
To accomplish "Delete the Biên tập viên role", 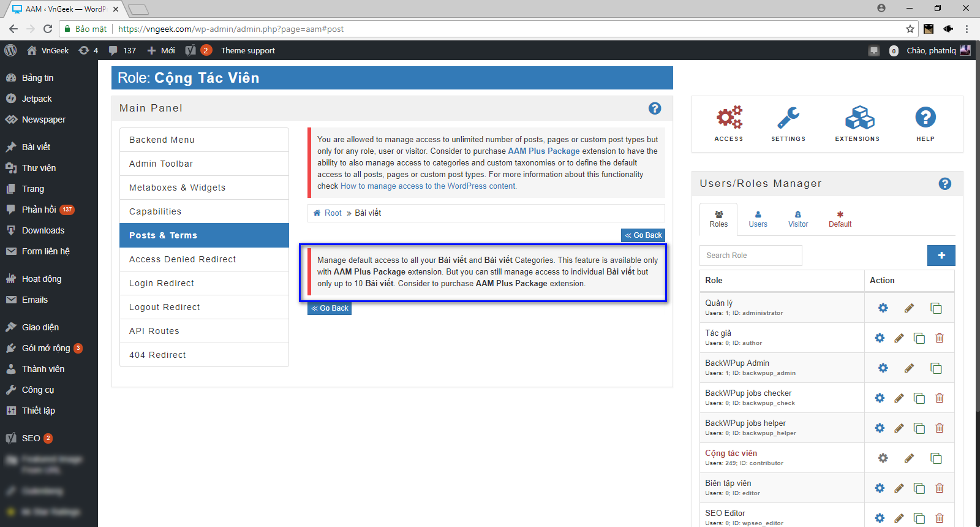I will tap(940, 488).
